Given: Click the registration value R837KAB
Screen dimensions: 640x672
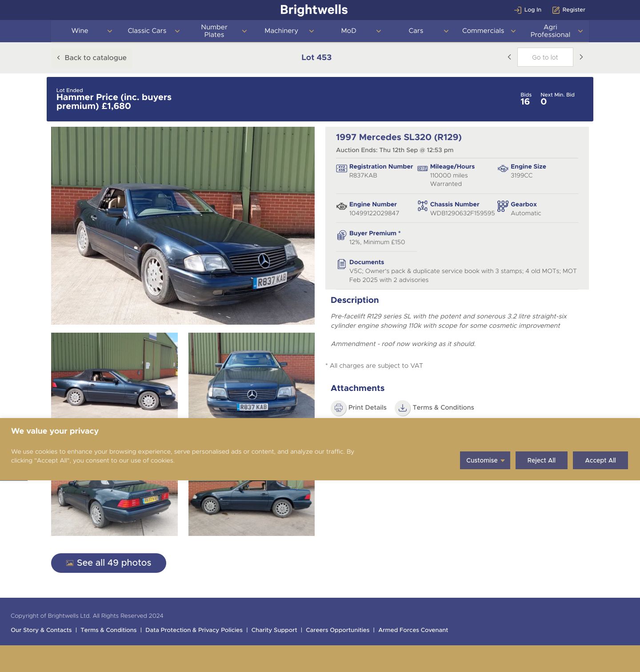Looking at the screenshot, I should point(363,176).
